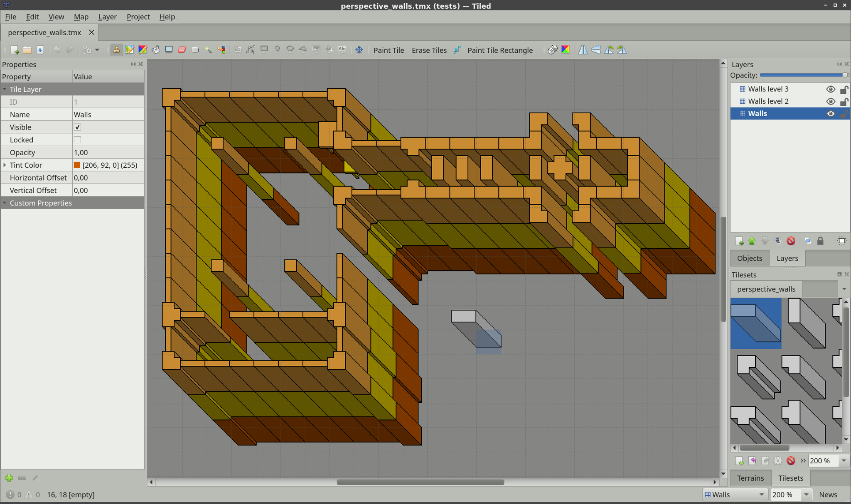The width and height of the screenshot is (851, 504).
Task: Click the Paint Tile button
Action: coord(389,50)
